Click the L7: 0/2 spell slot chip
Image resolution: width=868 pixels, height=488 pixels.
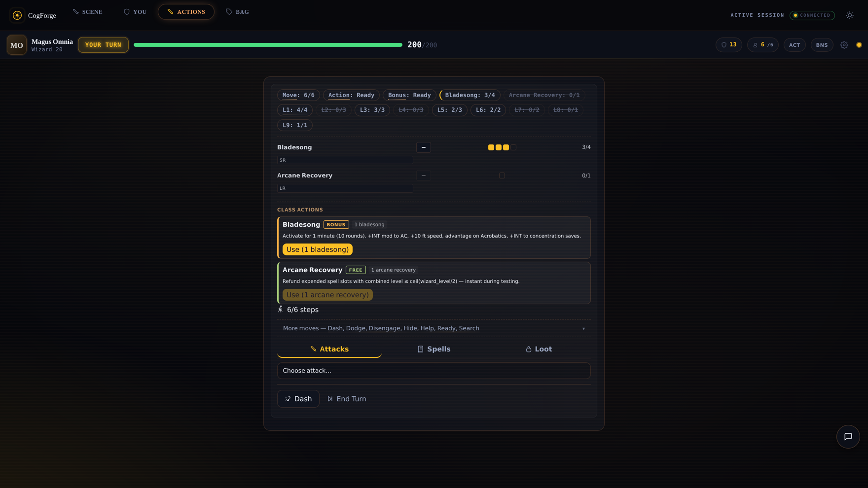(527, 110)
